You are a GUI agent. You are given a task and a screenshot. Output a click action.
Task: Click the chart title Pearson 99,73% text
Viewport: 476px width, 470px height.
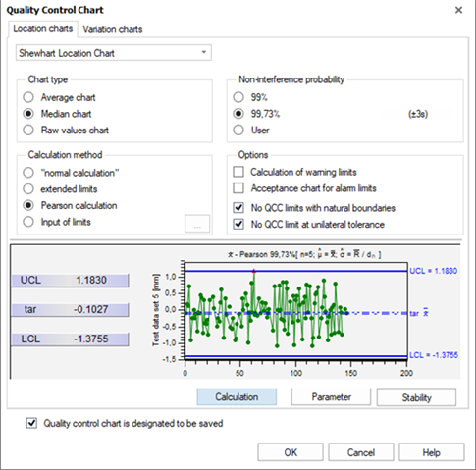[304, 254]
